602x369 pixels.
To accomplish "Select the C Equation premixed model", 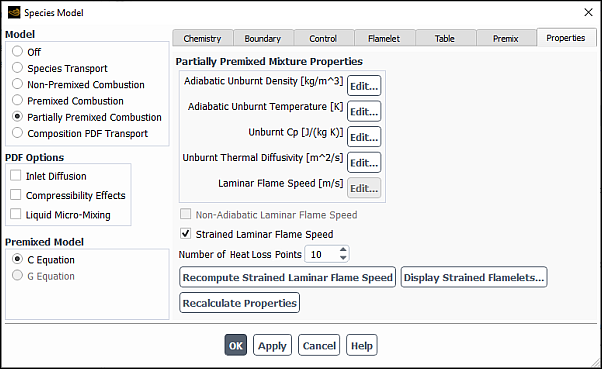I will coord(17,259).
